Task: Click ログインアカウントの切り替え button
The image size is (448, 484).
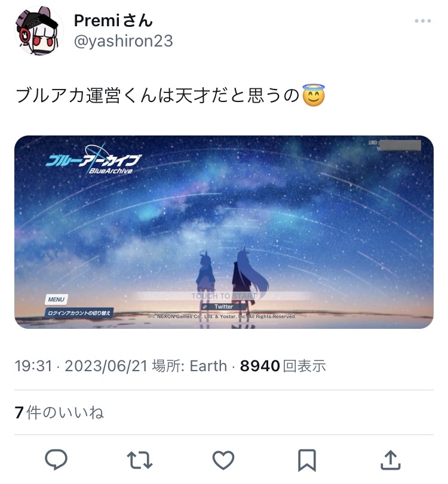Action: point(79,313)
